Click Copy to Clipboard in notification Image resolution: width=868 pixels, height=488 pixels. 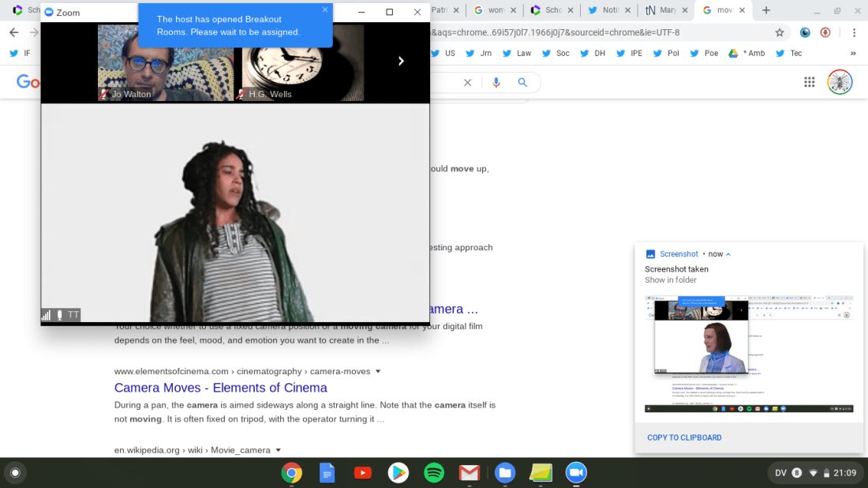pos(684,437)
